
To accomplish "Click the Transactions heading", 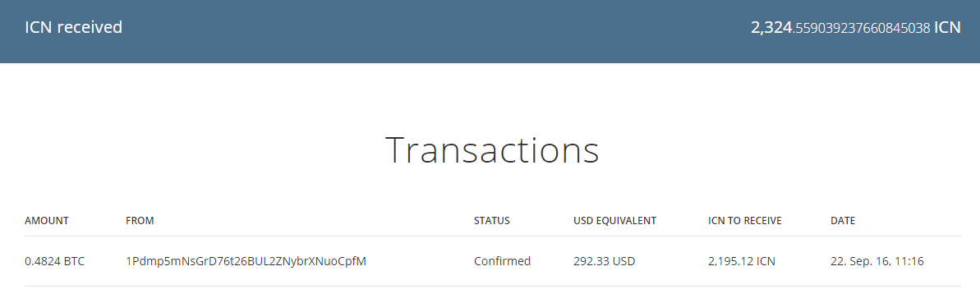I will pos(492,150).
